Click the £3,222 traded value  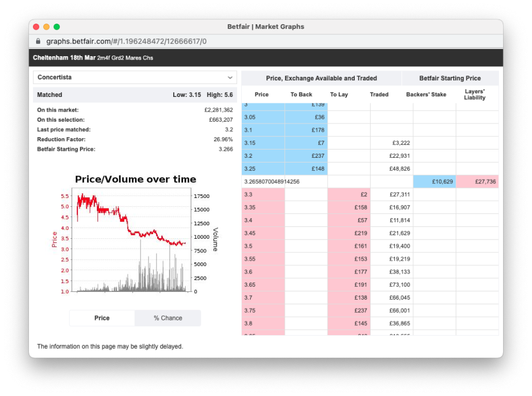coord(401,143)
